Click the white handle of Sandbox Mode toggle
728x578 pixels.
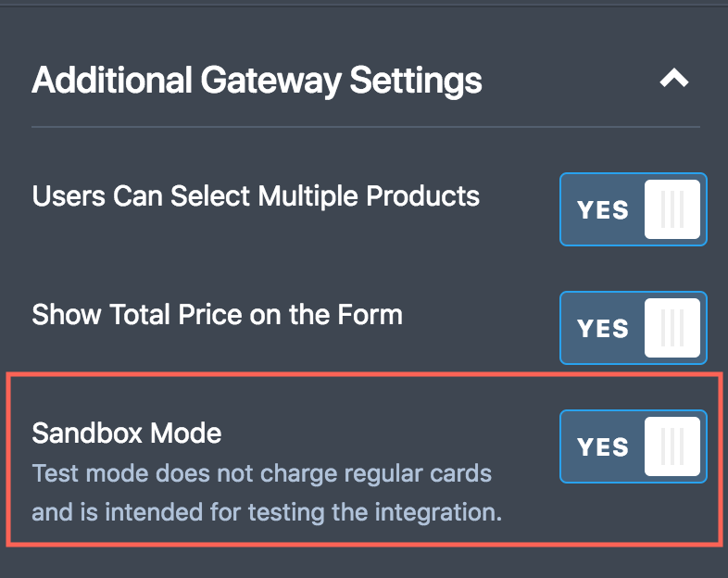[672, 446]
